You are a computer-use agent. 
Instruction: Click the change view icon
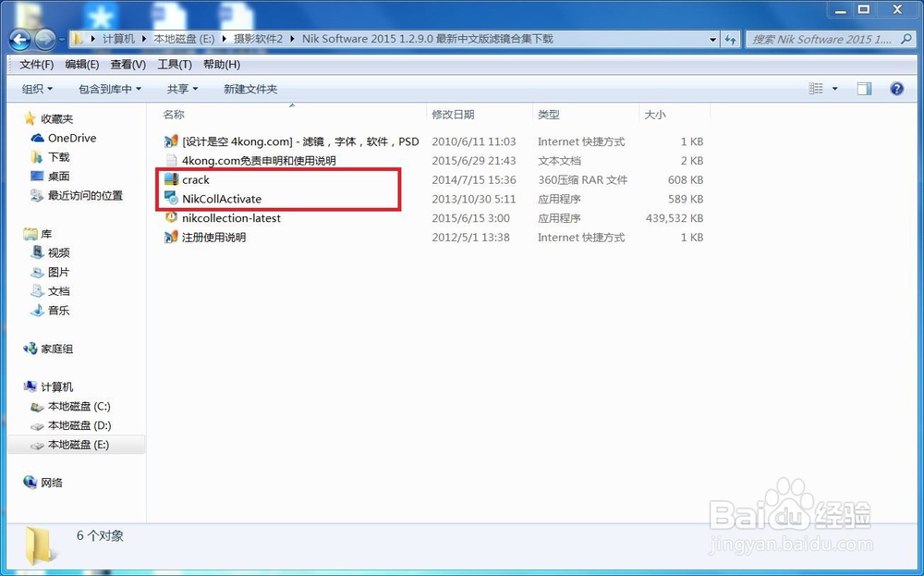click(x=816, y=89)
